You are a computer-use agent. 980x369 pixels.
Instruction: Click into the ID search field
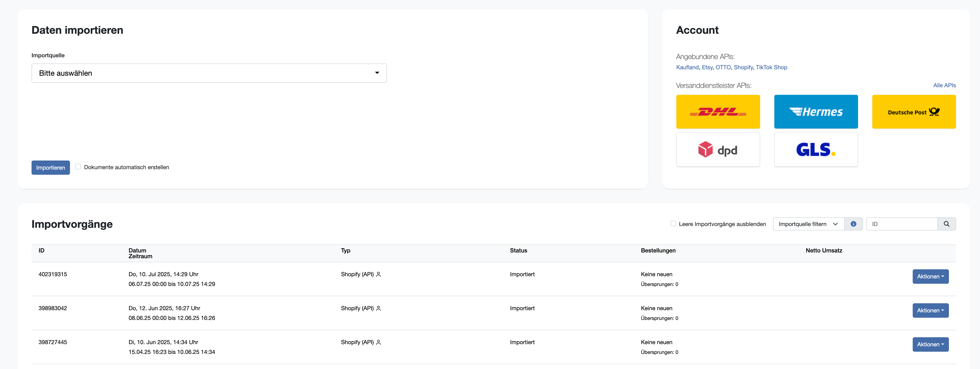901,224
